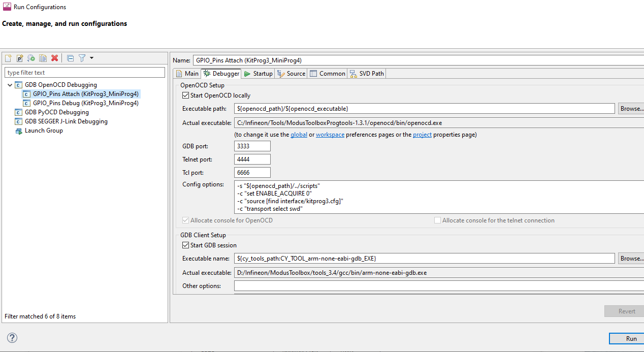Switch to the Startup tab
644x352 pixels.
click(x=257, y=74)
